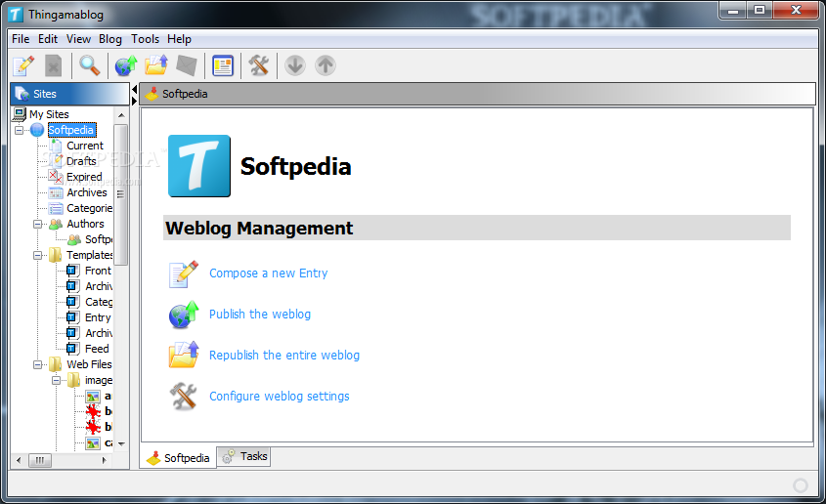Viewport: 826px width, 504px height.
Task: Click the greyed delete entry toolbar icon
Action: [53, 65]
